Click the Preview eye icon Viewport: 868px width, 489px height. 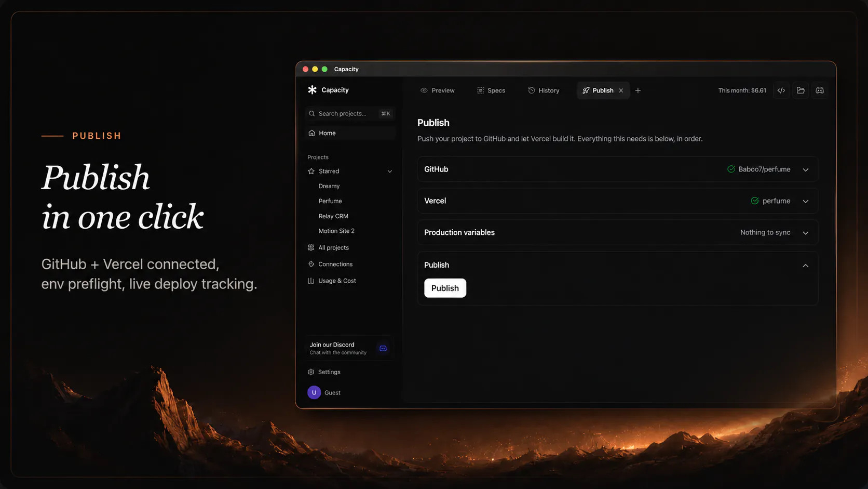click(x=424, y=90)
